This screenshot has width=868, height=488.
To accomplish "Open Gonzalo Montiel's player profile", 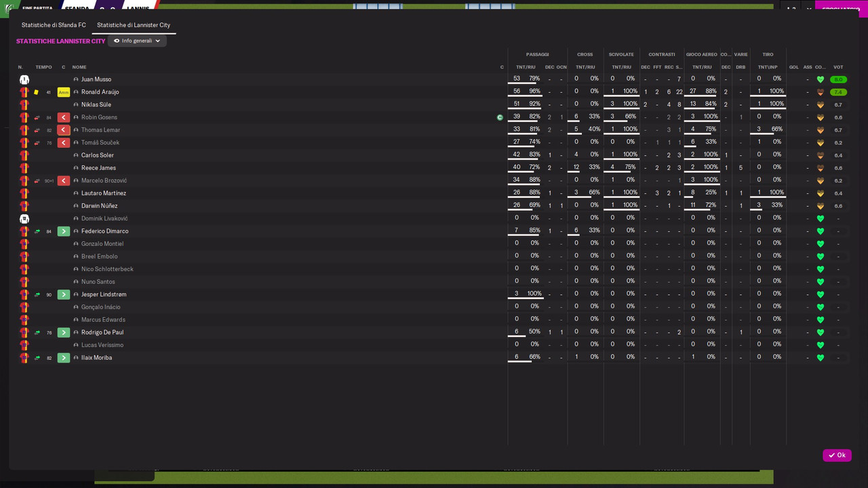I will click(102, 244).
